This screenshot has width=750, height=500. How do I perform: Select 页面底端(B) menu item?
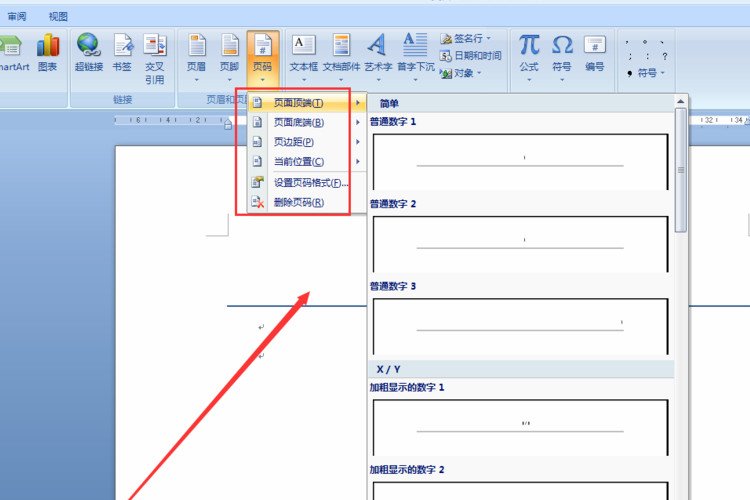pyautogui.click(x=306, y=122)
